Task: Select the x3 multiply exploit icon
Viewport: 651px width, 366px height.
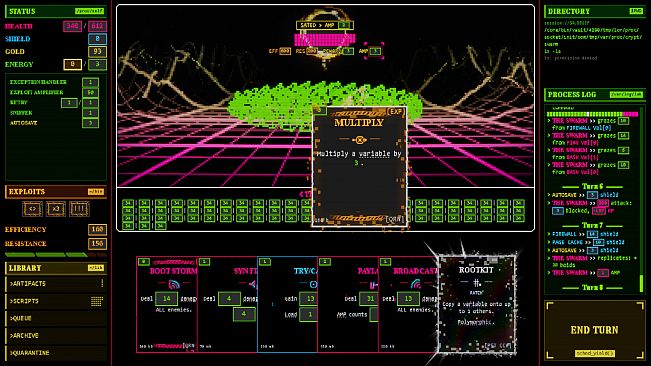Action: tap(56, 209)
